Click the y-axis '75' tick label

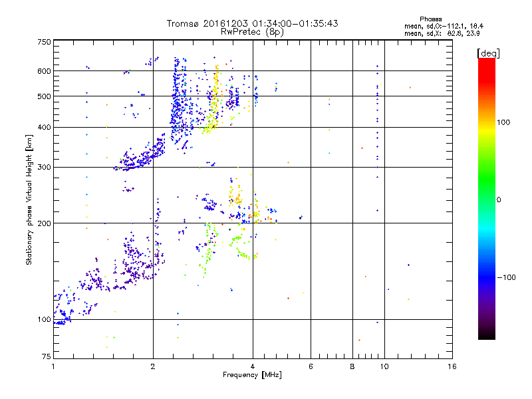click(47, 356)
